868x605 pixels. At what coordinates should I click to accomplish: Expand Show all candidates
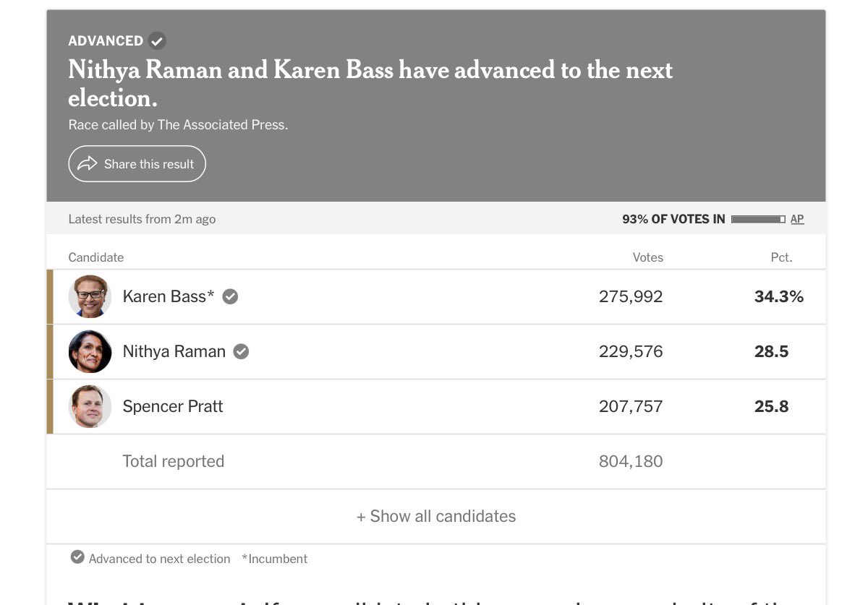pos(436,516)
